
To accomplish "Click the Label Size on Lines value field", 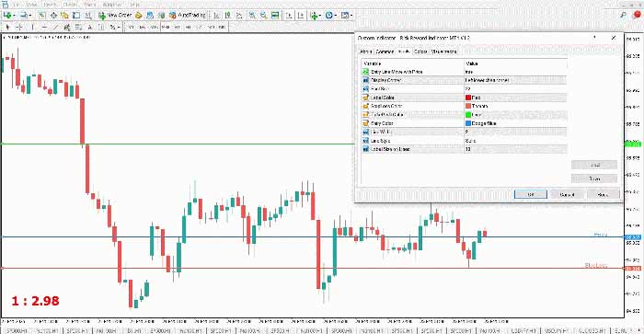I will pyautogui.click(x=515, y=149).
